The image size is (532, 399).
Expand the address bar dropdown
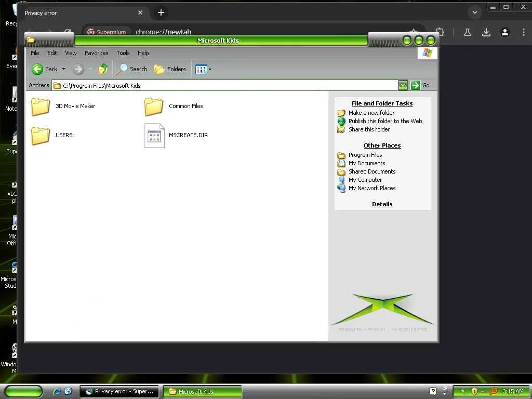click(403, 86)
